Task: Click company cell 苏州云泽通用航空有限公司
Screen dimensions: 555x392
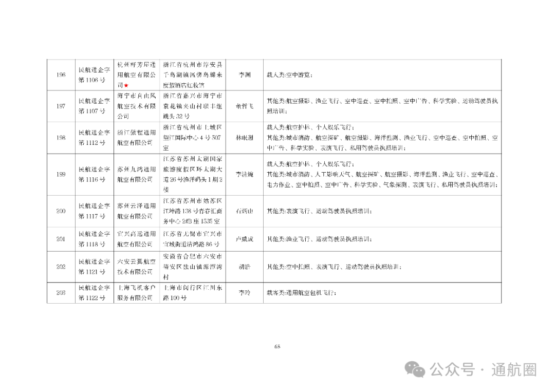Action: (137, 211)
